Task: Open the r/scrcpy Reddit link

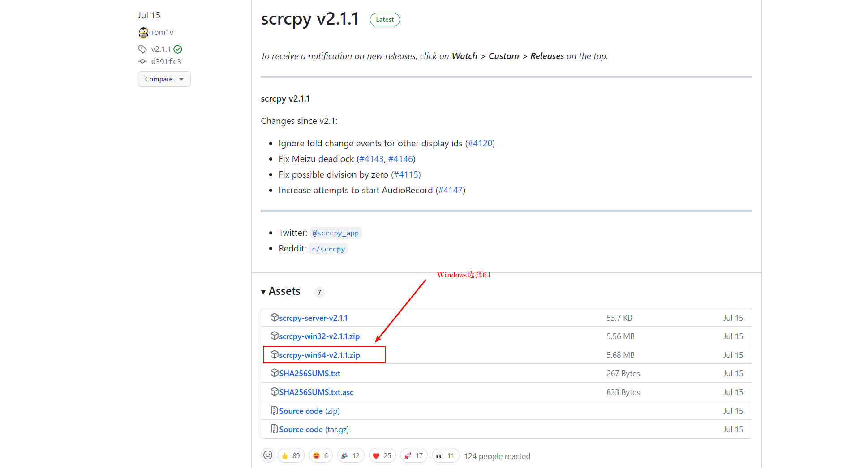Action: [328, 249]
